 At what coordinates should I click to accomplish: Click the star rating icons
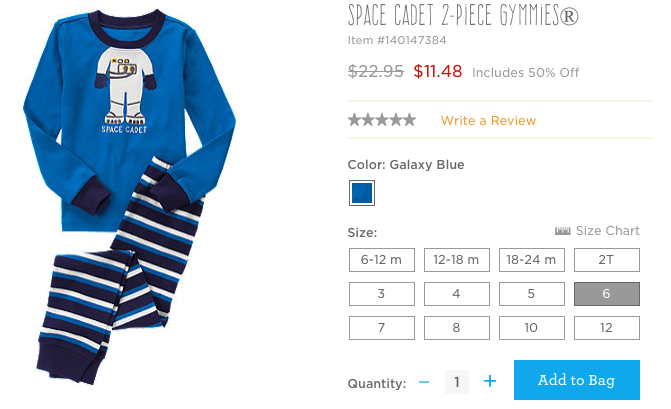point(382,120)
